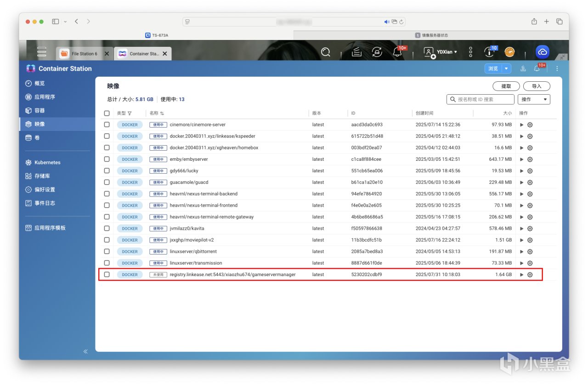Open QTS desktop notifications bell
Image resolution: width=588 pixels, height=385 pixels.
click(397, 52)
